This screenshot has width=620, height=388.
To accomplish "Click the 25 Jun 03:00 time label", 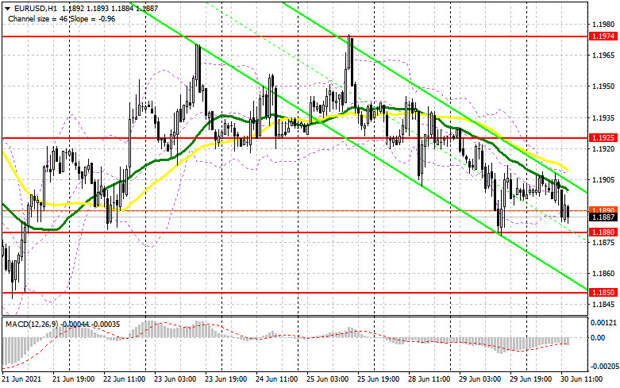I will [327, 379].
